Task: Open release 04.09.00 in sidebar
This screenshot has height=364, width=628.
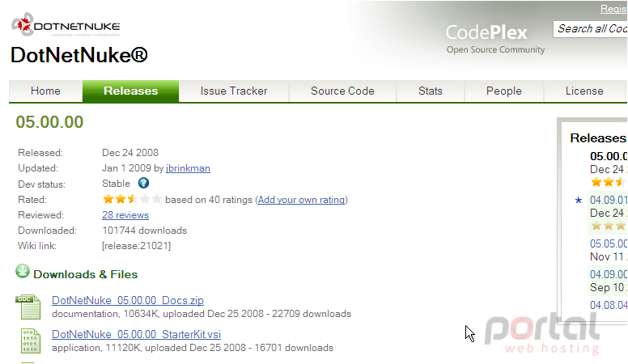Action: click(609, 274)
